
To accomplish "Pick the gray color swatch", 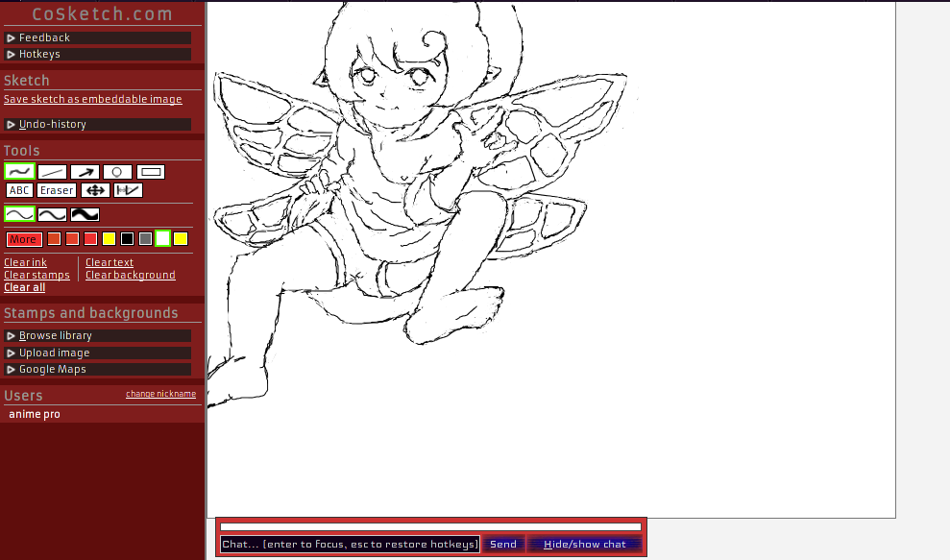I will 145,239.
